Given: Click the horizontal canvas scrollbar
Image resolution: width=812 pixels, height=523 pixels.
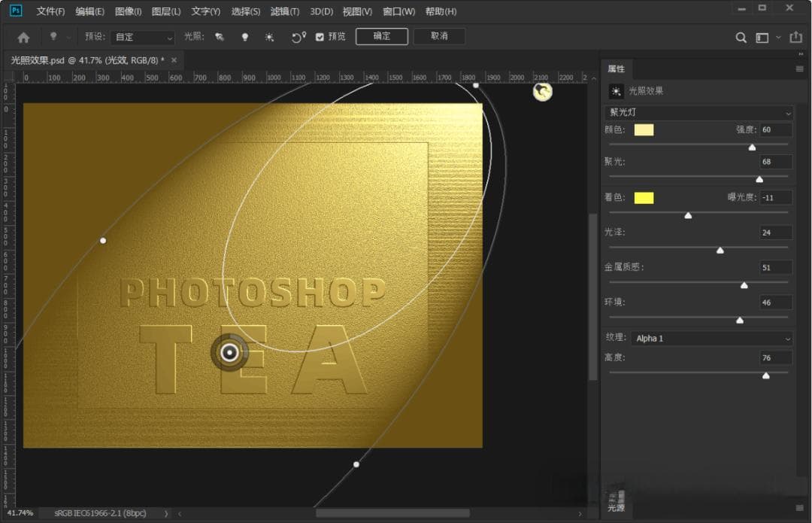Looking at the screenshot, I should tap(392, 513).
